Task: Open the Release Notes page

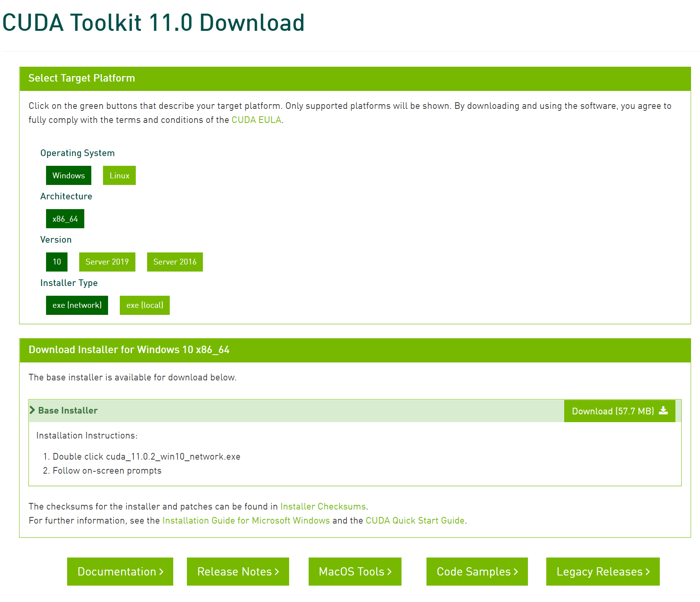Action: pos(238,572)
